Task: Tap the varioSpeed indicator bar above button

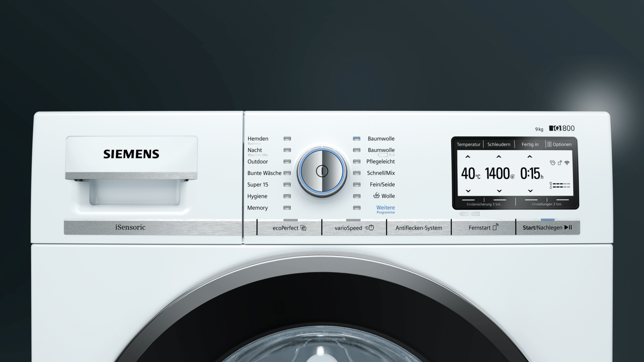Action: point(353,220)
